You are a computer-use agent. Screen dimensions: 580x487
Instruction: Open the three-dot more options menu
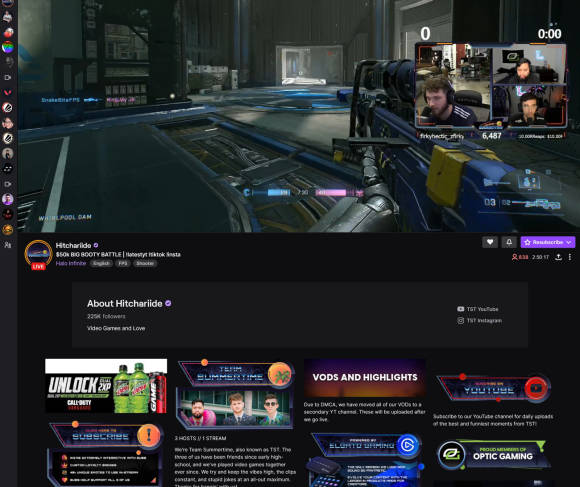(570, 257)
